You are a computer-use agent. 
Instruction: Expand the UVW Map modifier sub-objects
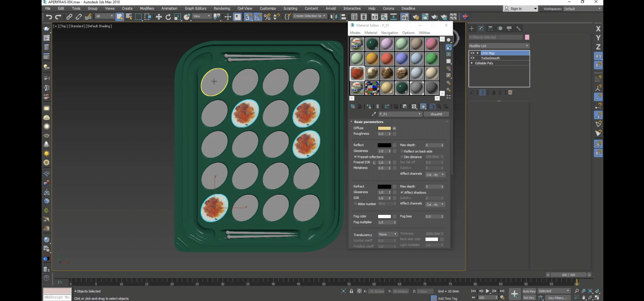[x=478, y=53]
